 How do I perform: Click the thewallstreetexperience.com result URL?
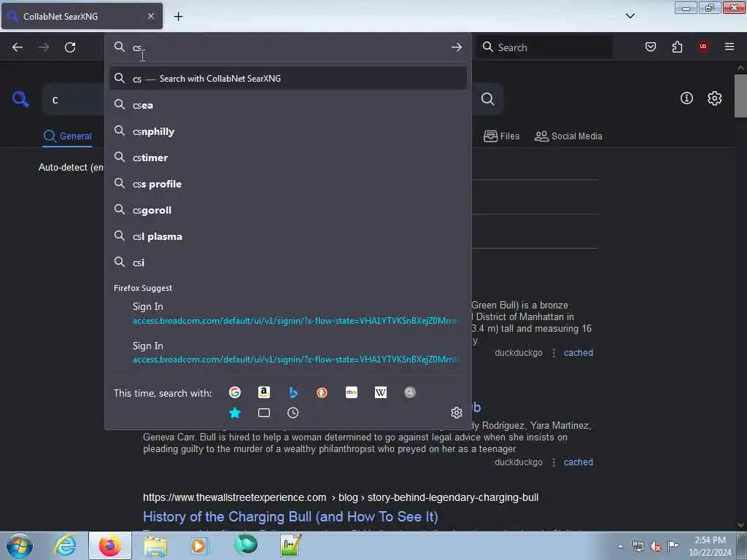[x=341, y=497]
